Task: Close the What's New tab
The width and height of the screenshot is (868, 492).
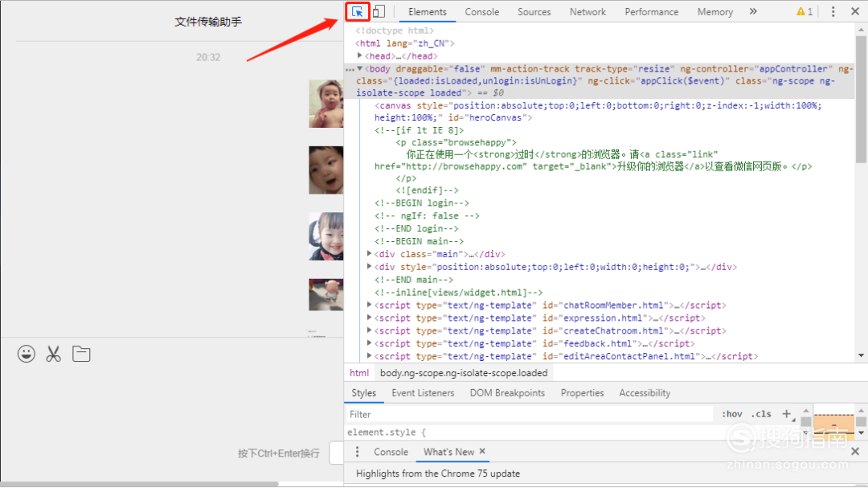Action: point(482,451)
